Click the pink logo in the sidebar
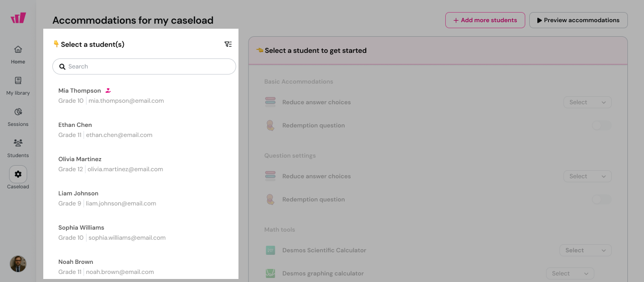 point(18,18)
